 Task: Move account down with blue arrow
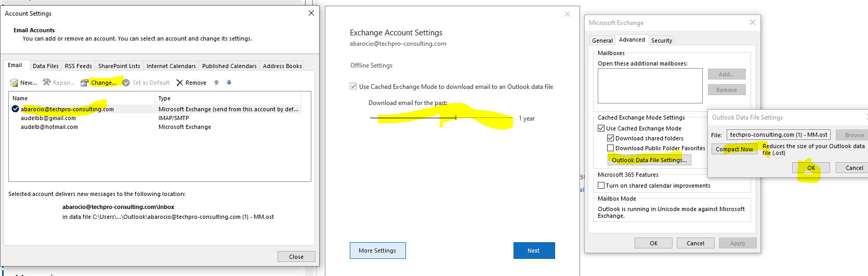tap(229, 83)
